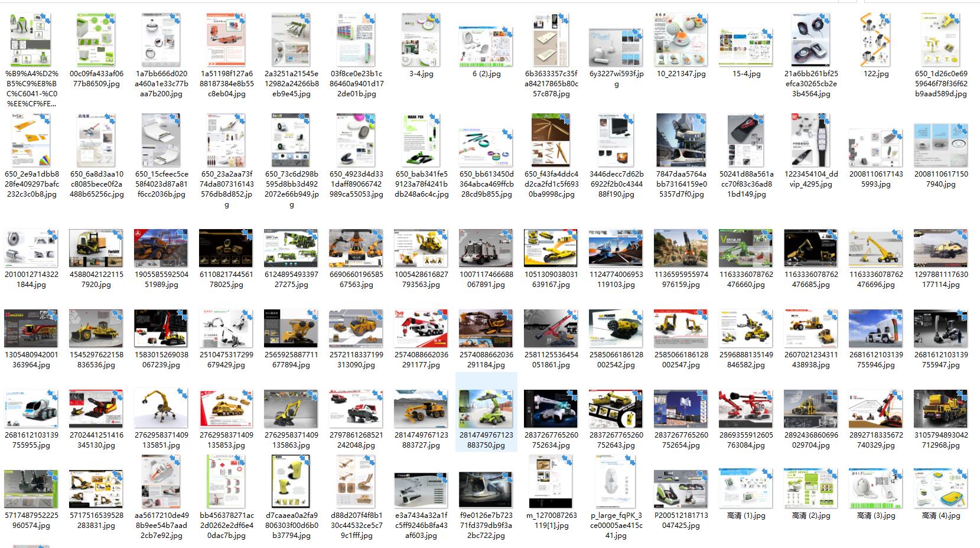Select the 5717487952225960574.jpg thumbnail

click(x=31, y=489)
